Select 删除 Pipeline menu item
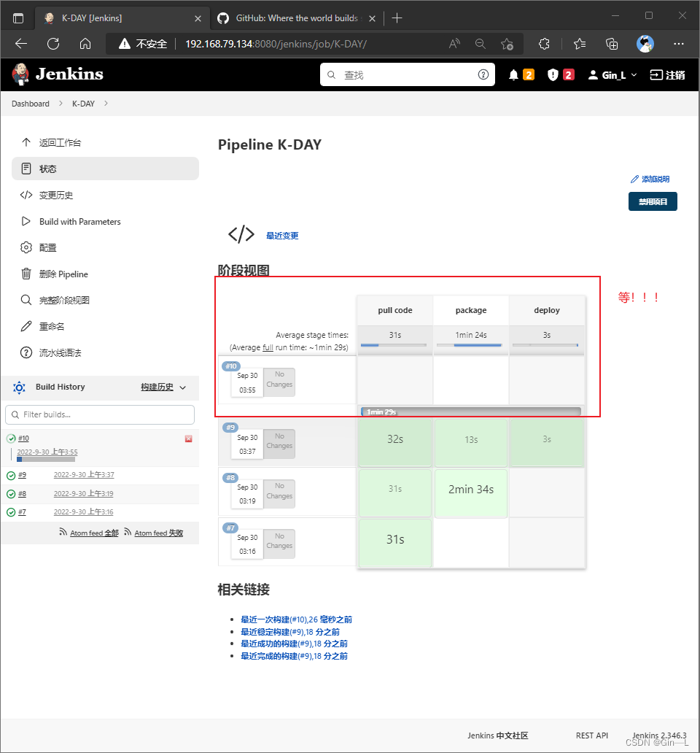The width and height of the screenshot is (700, 753). (105, 274)
